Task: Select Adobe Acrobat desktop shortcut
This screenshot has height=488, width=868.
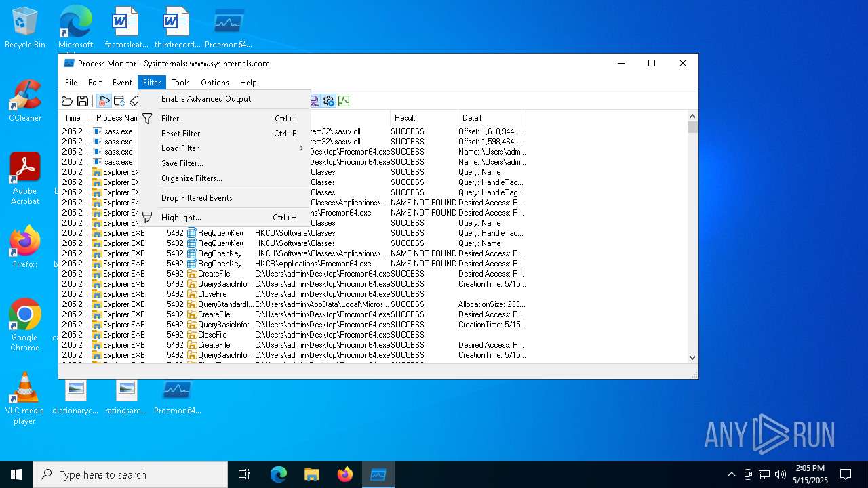Action: click(x=25, y=179)
